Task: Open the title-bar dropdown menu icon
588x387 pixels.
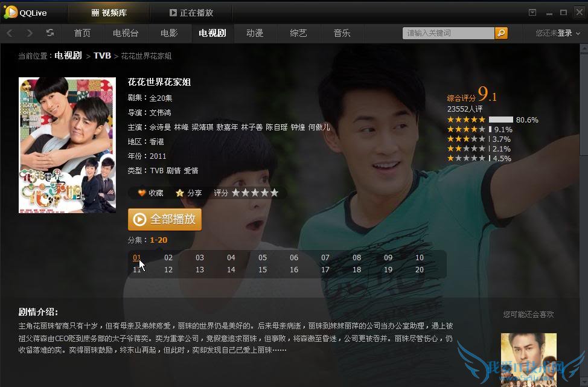Action: point(532,12)
